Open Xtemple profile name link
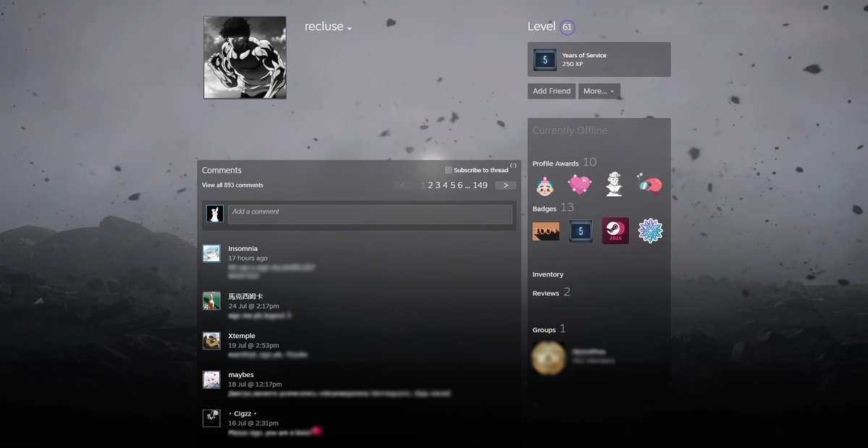Viewport: 868px width, 448px height. click(242, 337)
